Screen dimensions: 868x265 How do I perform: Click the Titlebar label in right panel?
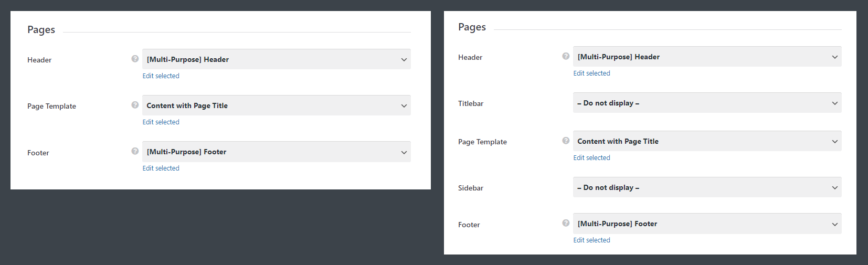tap(471, 103)
